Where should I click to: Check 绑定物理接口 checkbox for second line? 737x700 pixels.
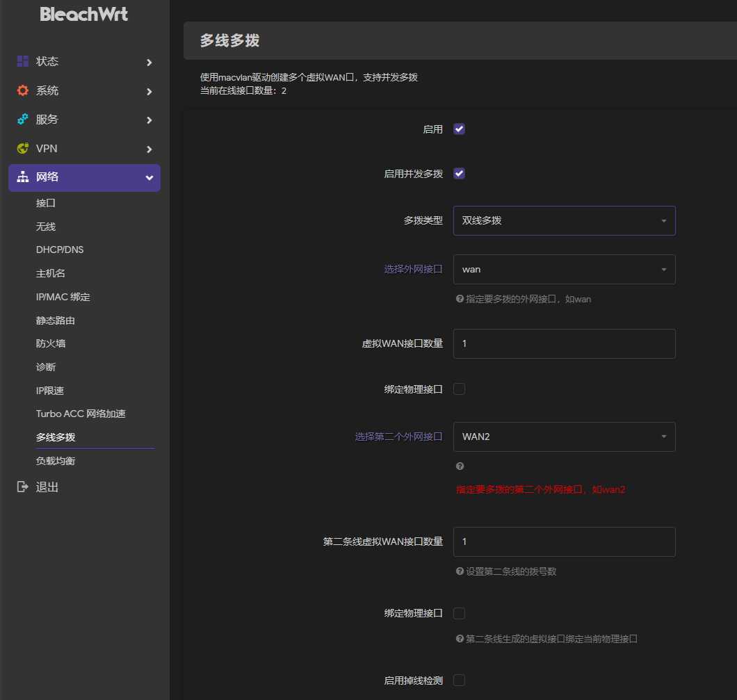[x=459, y=613]
